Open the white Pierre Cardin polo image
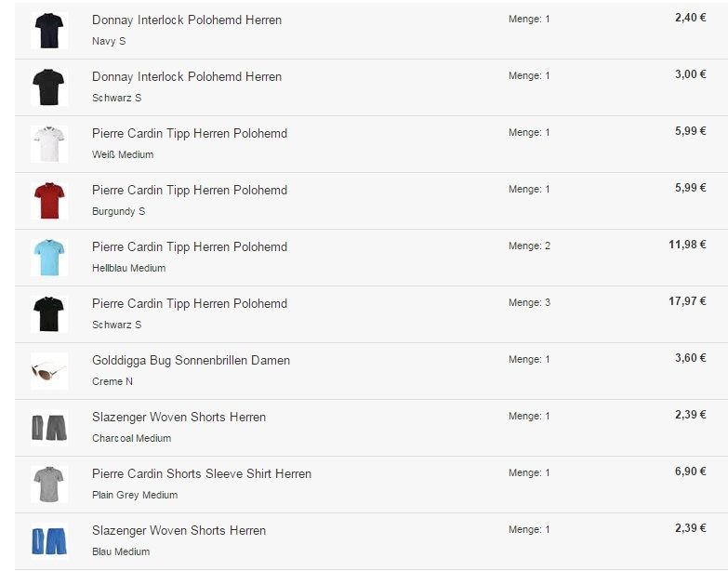This screenshot has height=571, width=728. (48, 144)
